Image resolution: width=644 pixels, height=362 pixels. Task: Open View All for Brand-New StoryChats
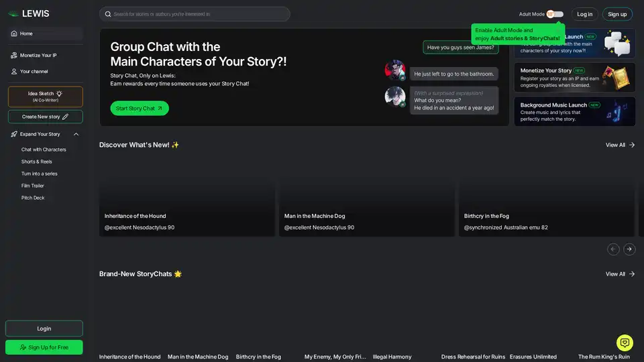click(620, 274)
